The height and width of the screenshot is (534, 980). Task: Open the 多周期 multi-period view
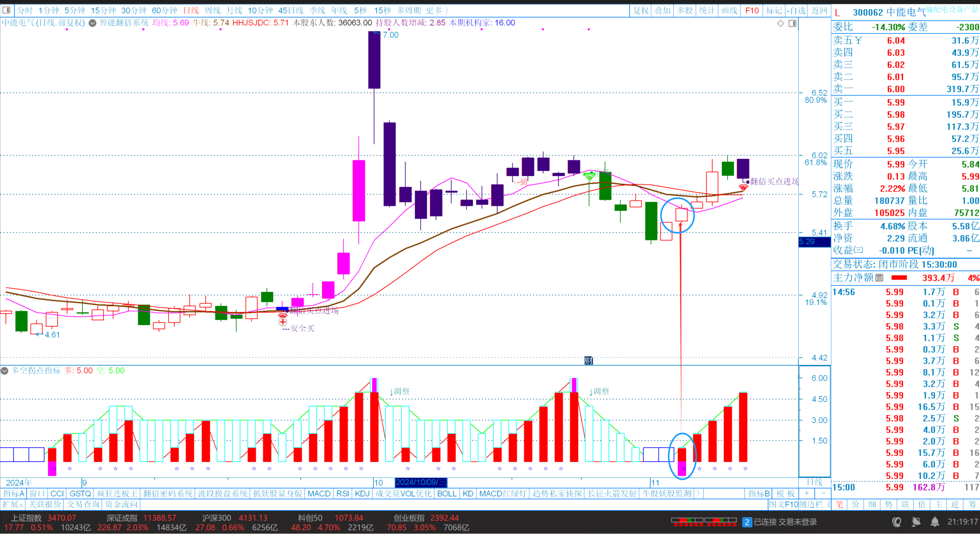click(409, 10)
